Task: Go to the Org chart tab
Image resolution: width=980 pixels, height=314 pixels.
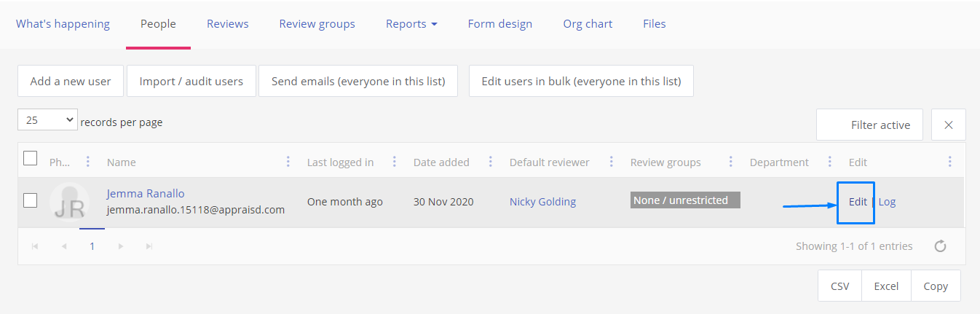Action: (x=588, y=24)
